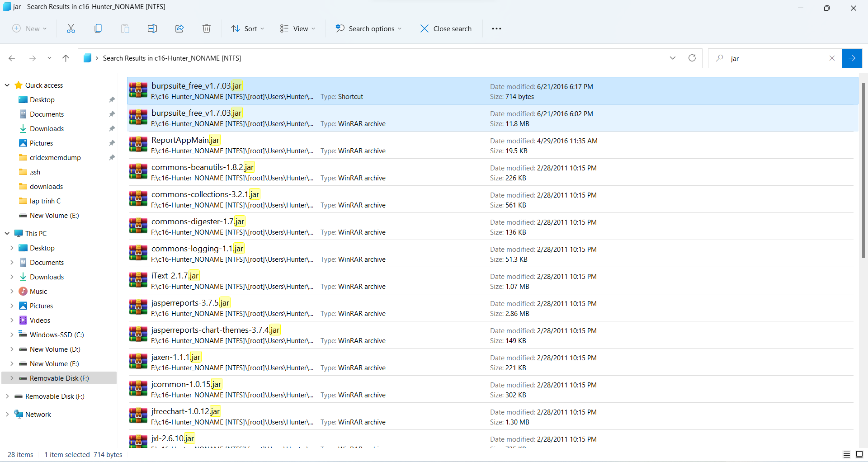Expand the address bar history dropdown

673,58
